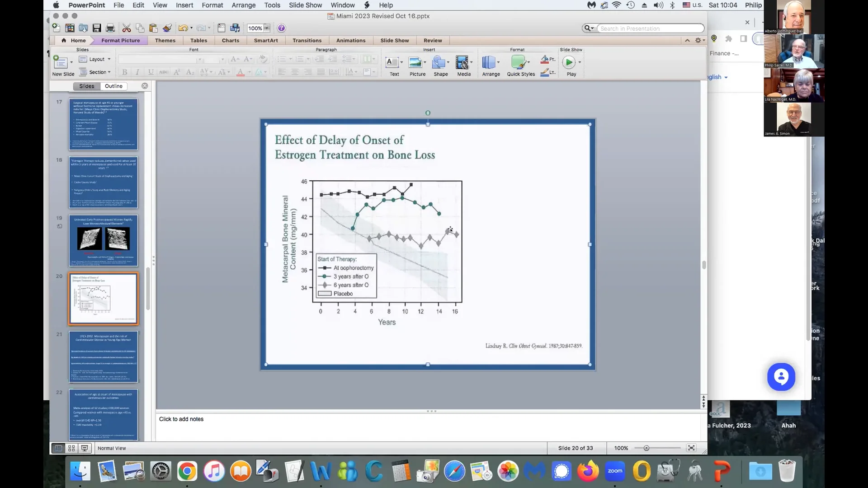Undo last action with arrow icon
The height and width of the screenshot is (488, 868).
183,28
